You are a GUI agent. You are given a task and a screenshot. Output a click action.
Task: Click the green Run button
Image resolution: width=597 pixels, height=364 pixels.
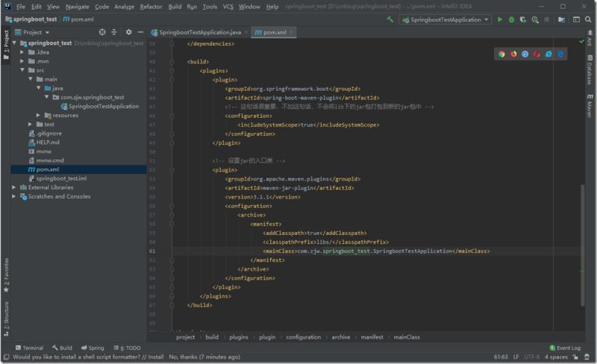(x=500, y=19)
